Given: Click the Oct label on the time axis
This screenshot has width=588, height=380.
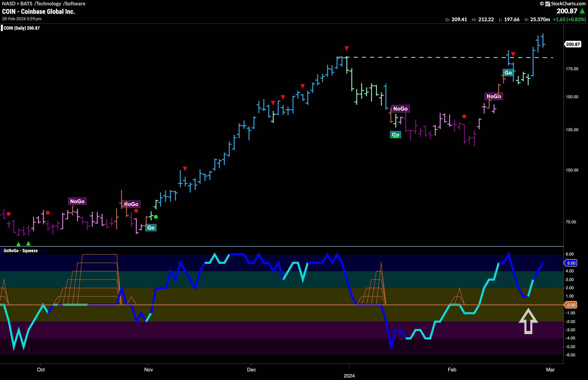Looking at the screenshot, I should (x=41, y=370).
